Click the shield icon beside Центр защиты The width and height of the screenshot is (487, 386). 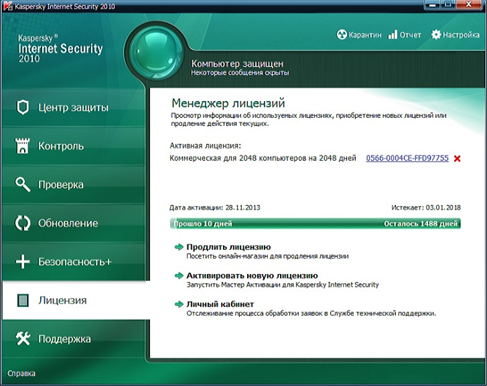23,107
